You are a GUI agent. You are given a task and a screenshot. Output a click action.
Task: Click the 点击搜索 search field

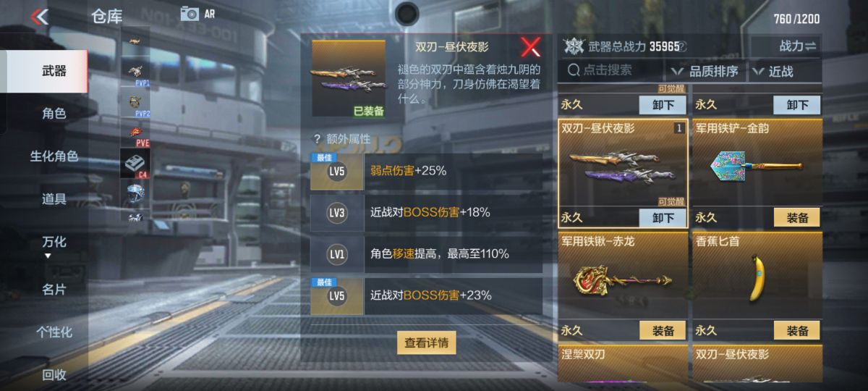(612, 70)
